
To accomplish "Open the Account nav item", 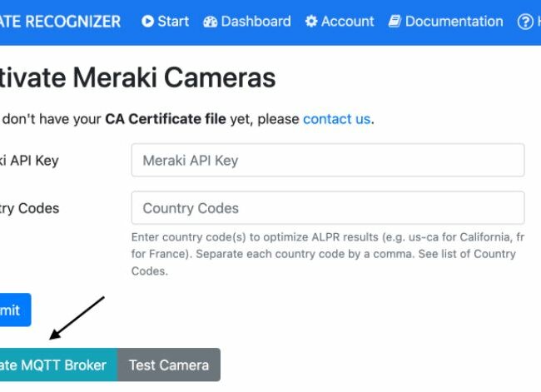I will (x=340, y=22).
